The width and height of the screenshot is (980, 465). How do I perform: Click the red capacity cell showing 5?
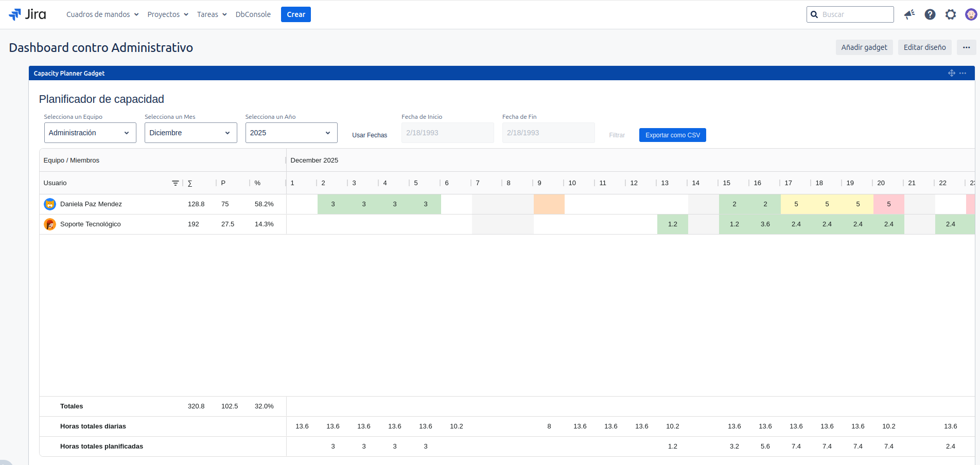889,204
